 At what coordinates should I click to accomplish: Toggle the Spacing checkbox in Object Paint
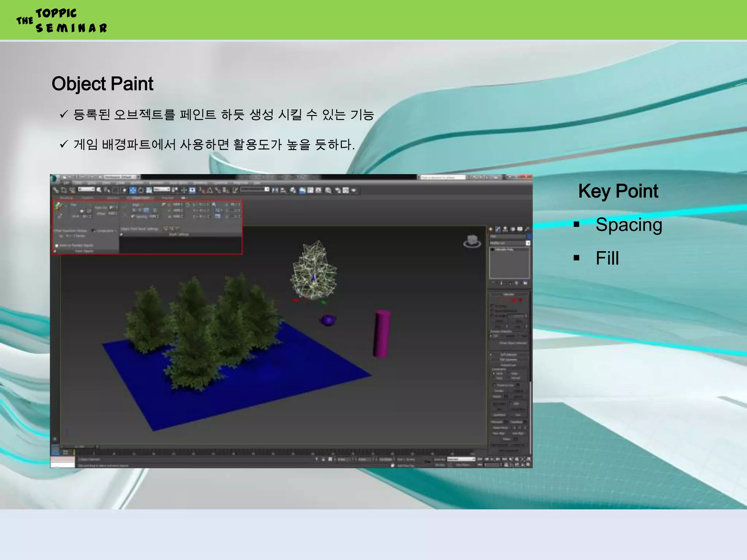coord(133,216)
